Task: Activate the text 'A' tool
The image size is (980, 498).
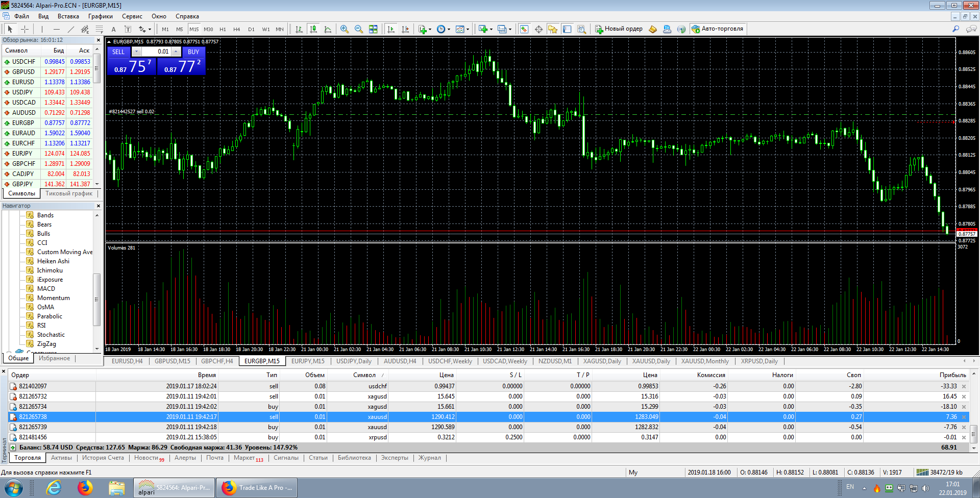Action: click(114, 29)
